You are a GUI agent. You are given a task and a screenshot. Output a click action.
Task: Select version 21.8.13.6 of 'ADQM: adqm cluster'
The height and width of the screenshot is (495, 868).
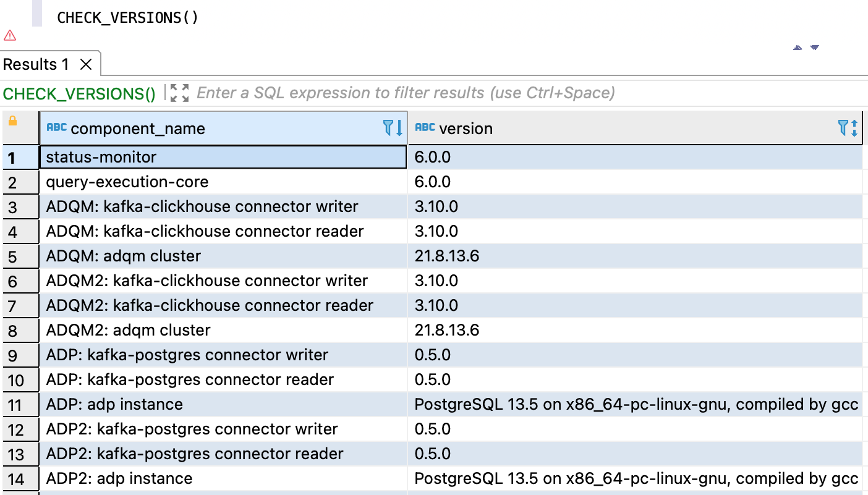pyautogui.click(x=635, y=256)
